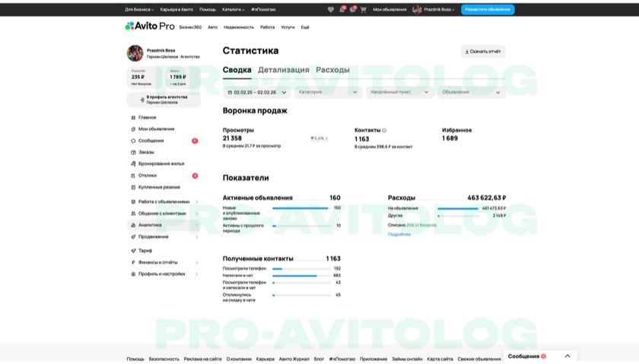Switch to Сводка tab
The height and width of the screenshot is (364, 639).
(x=237, y=70)
